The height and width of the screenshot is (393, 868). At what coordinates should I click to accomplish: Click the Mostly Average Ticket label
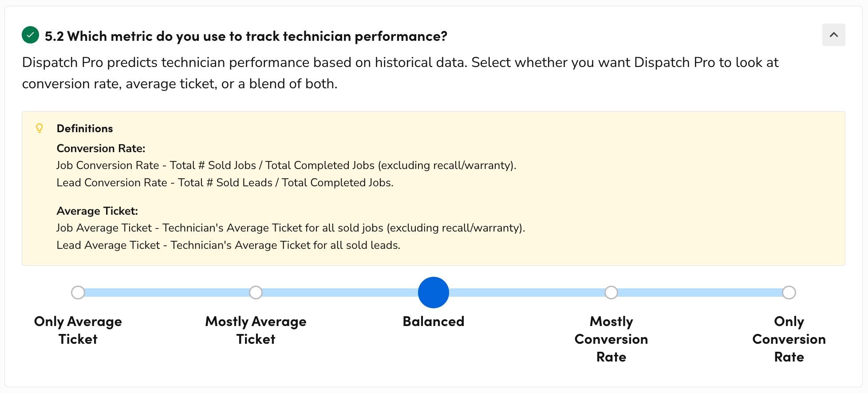pos(256,330)
